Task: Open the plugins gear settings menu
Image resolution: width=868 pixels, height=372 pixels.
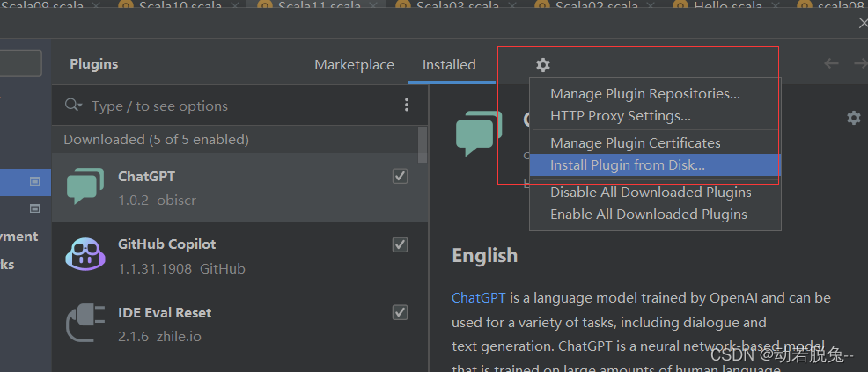Action: (543, 65)
